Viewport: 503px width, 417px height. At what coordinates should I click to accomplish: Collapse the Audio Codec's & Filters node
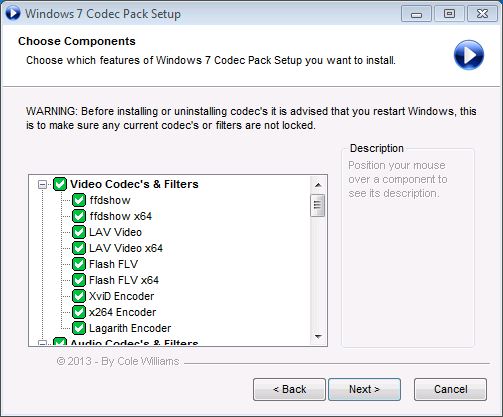click(x=42, y=343)
